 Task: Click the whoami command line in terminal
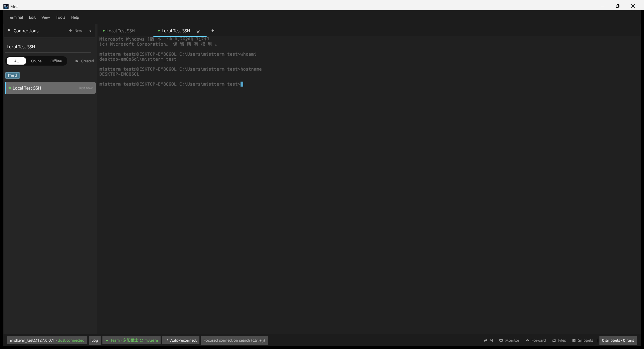[178, 54]
